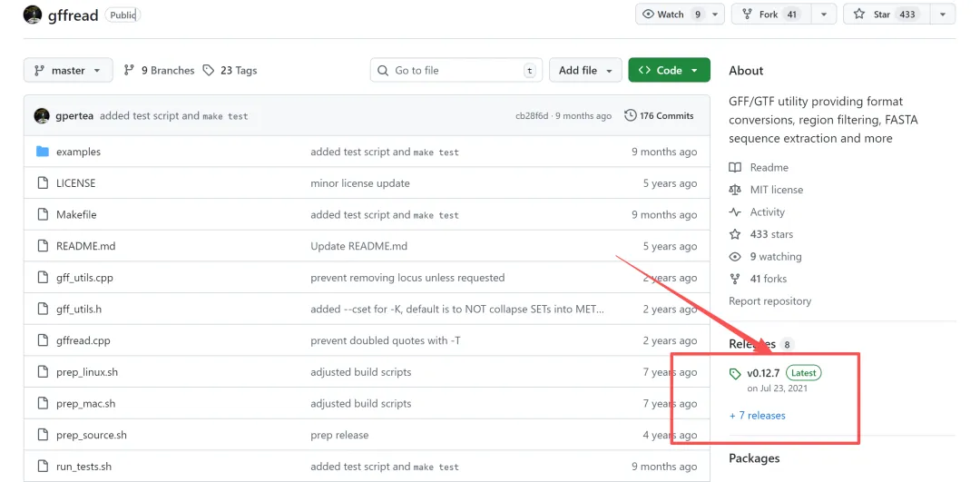The height and width of the screenshot is (482, 980).
Task: Open the Fork options dropdown arrow
Action: click(x=823, y=15)
